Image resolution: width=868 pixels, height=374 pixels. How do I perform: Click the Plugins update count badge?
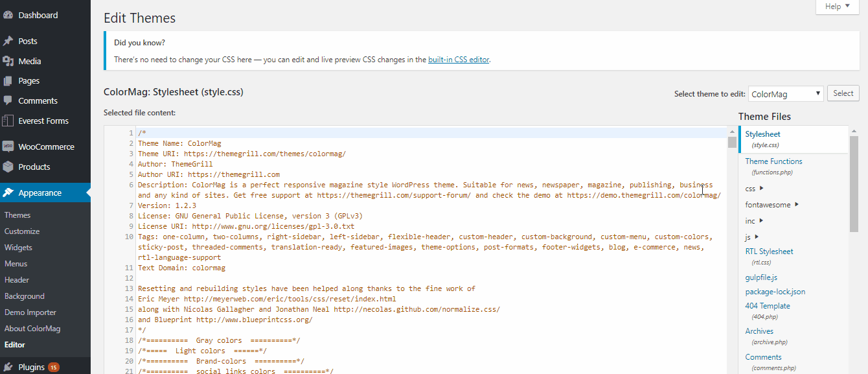54,368
